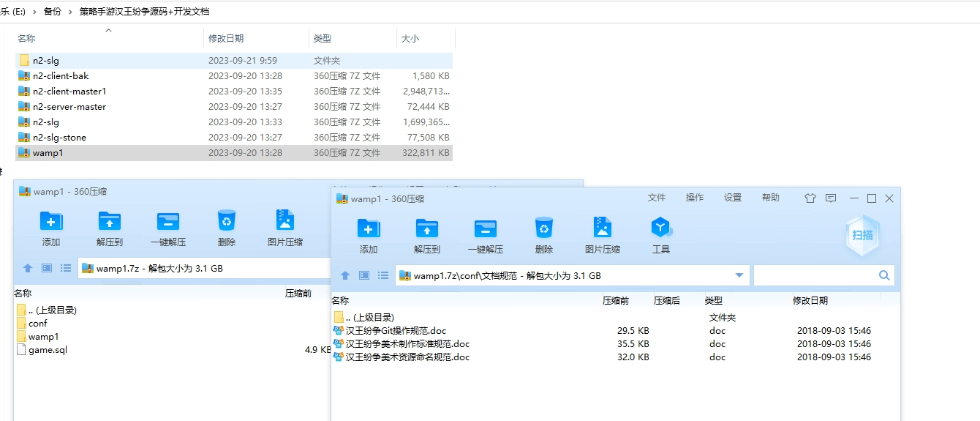The image size is (980, 421).
Task: Click 备份 in Explorer breadcrumb
Action: pos(53,12)
